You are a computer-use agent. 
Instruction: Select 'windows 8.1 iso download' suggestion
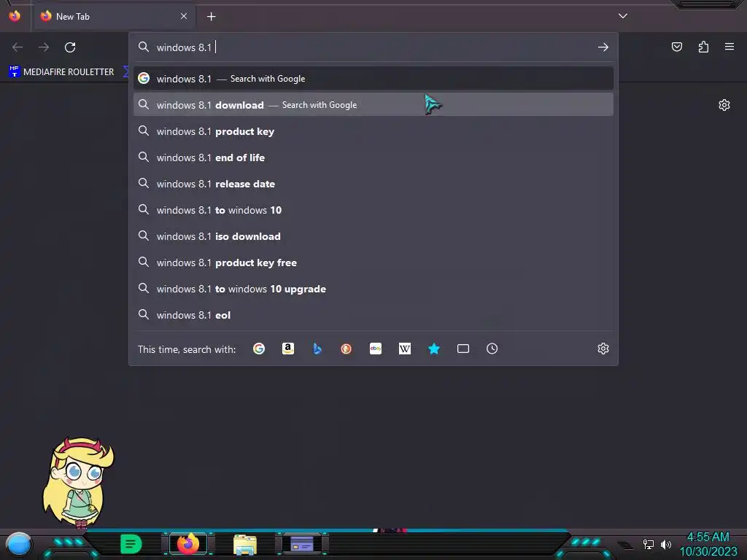(373, 236)
